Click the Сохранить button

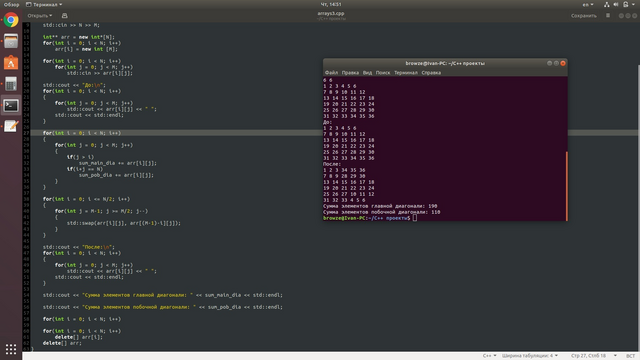coord(584,16)
